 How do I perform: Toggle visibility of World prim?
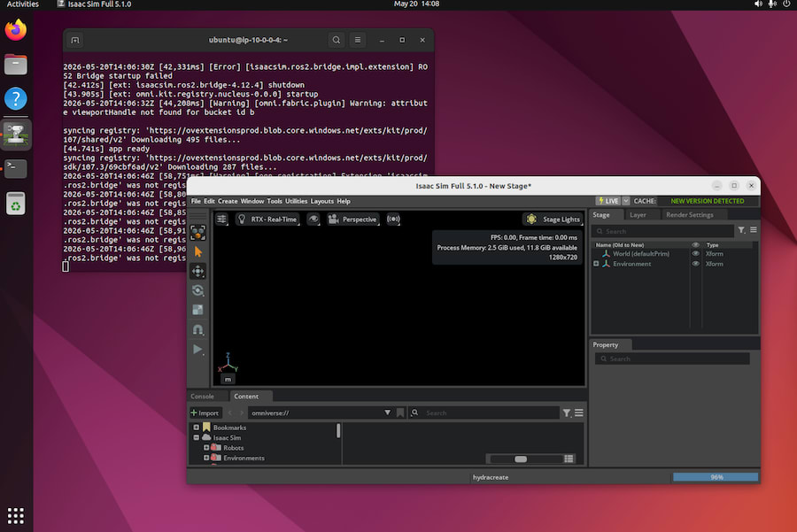click(695, 253)
